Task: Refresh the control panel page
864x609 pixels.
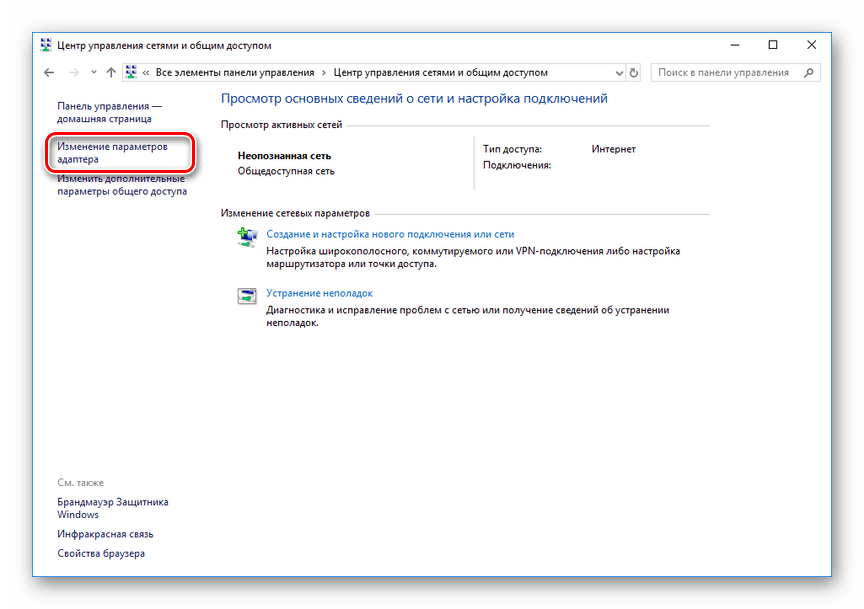Action: click(x=633, y=73)
